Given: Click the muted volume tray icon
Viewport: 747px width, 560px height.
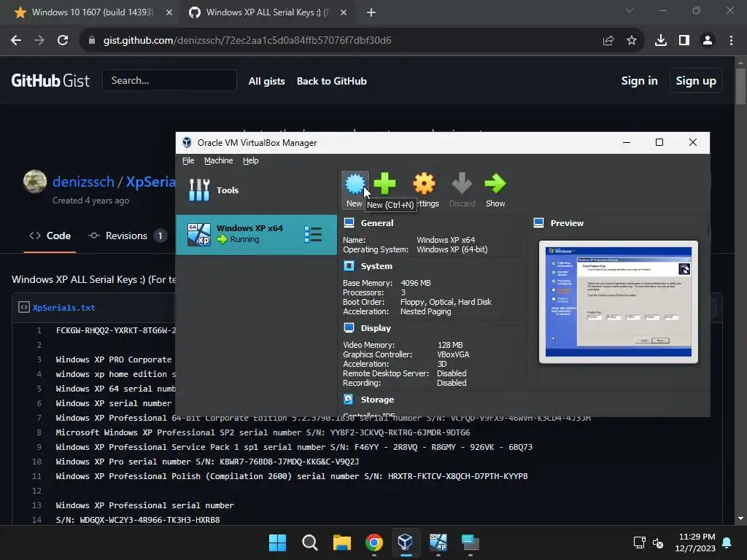Looking at the screenshot, I should click(x=658, y=542).
